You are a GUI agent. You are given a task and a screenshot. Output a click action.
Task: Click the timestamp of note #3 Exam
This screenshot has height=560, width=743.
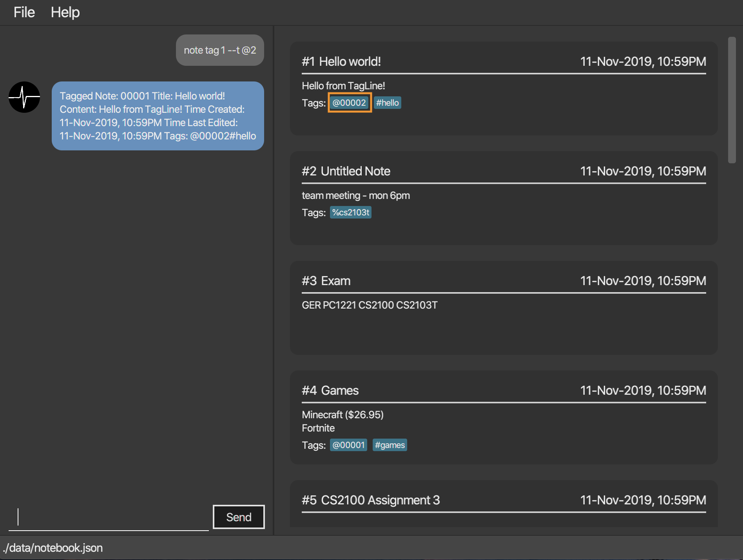tap(643, 281)
